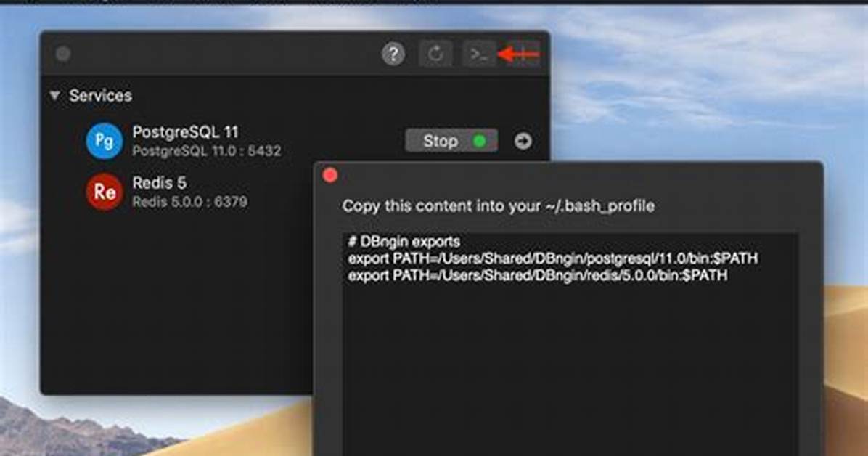Image resolution: width=868 pixels, height=456 pixels.
Task: Click the '# DBngin exports' comment line
Action: pos(404,242)
